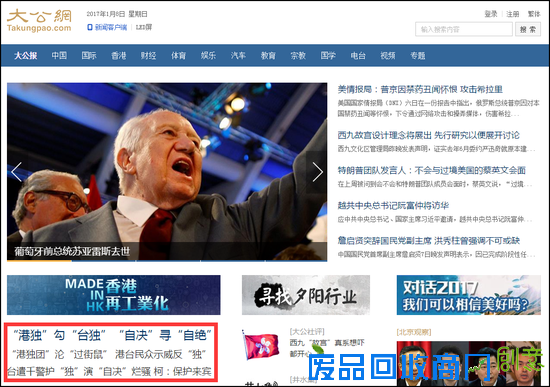This screenshot has width=550, height=387.
Task: Open the 对话2017 我们可以相信美好吗 banner
Action: coord(469,295)
